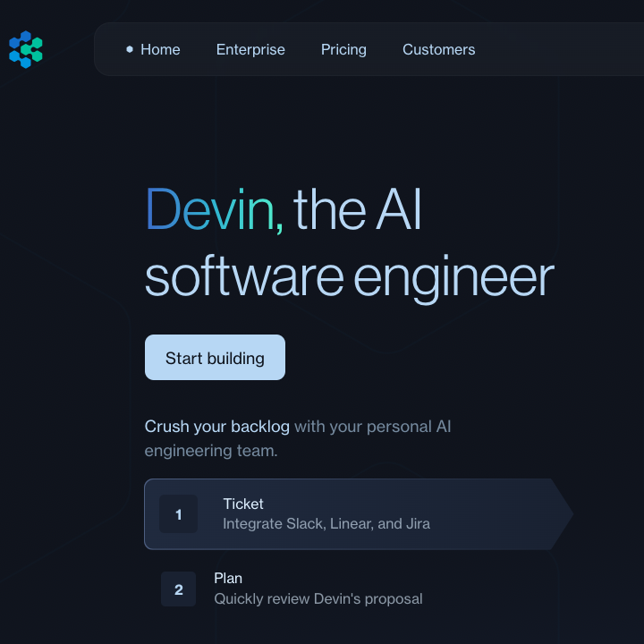The height and width of the screenshot is (644, 644).
Task: Click the Start building button
Action: tap(215, 357)
